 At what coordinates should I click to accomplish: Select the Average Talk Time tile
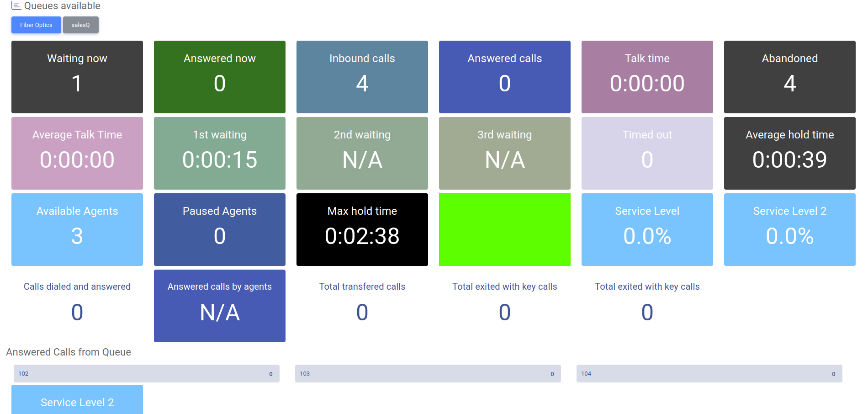(77, 153)
